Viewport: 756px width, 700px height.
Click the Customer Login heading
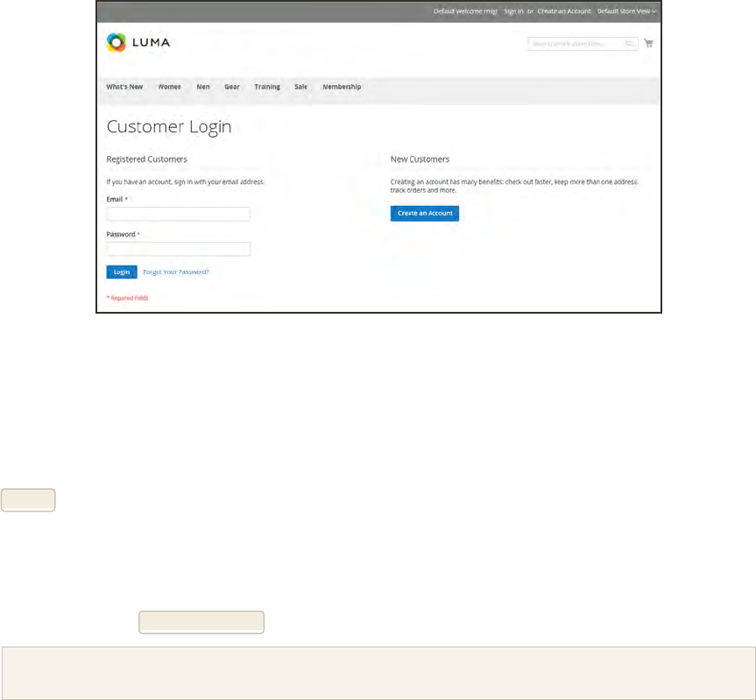coord(169,127)
